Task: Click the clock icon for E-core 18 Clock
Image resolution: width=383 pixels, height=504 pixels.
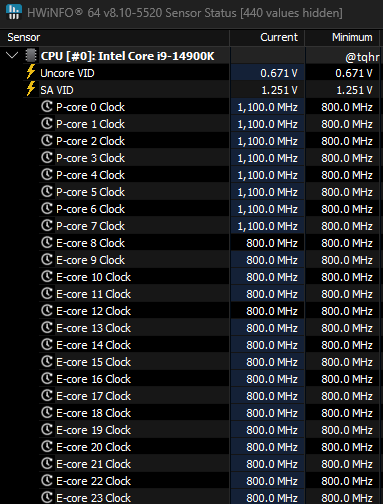Action: pos(47,413)
